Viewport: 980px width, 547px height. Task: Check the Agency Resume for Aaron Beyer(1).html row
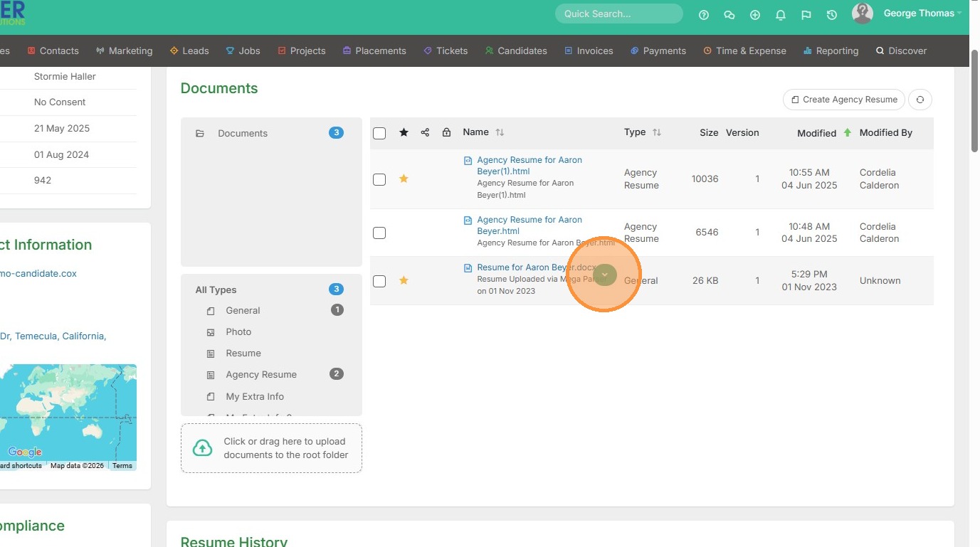[x=379, y=179]
